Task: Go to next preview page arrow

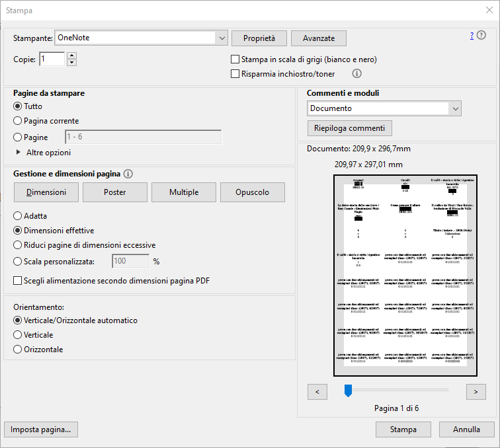Action: [x=476, y=392]
